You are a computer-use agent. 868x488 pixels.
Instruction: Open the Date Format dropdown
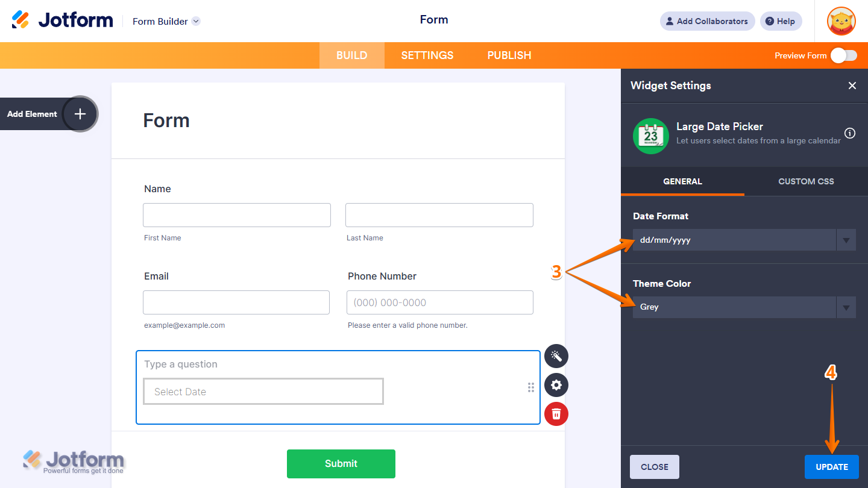(x=846, y=240)
